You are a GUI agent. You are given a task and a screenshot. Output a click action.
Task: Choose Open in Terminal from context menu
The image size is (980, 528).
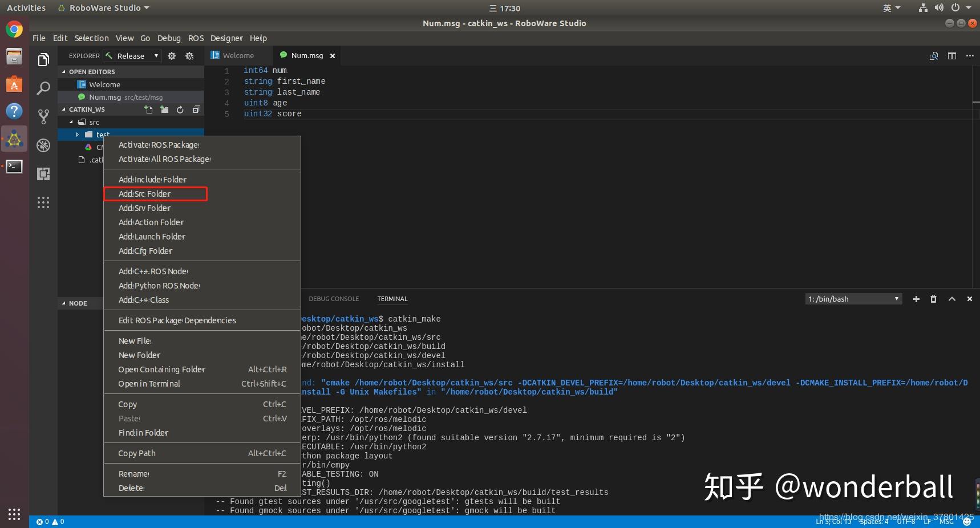coord(202,384)
